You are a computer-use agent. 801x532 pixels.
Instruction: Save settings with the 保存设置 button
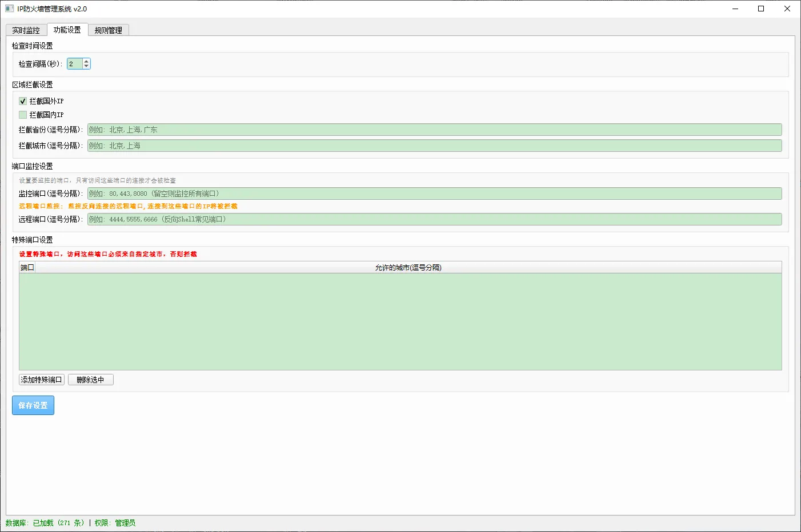point(33,405)
